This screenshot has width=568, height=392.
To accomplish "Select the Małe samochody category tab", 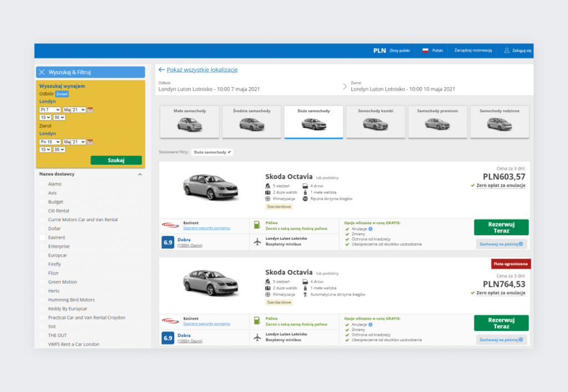I will 189,122.
